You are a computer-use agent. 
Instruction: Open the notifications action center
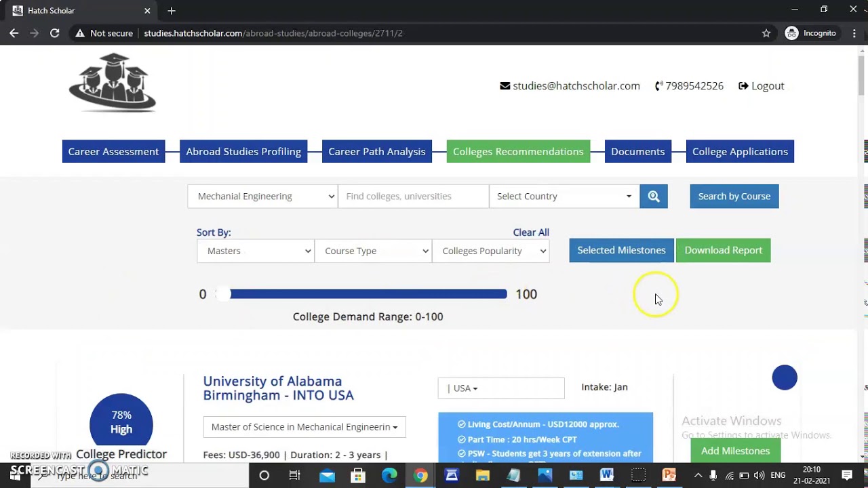tap(847, 475)
